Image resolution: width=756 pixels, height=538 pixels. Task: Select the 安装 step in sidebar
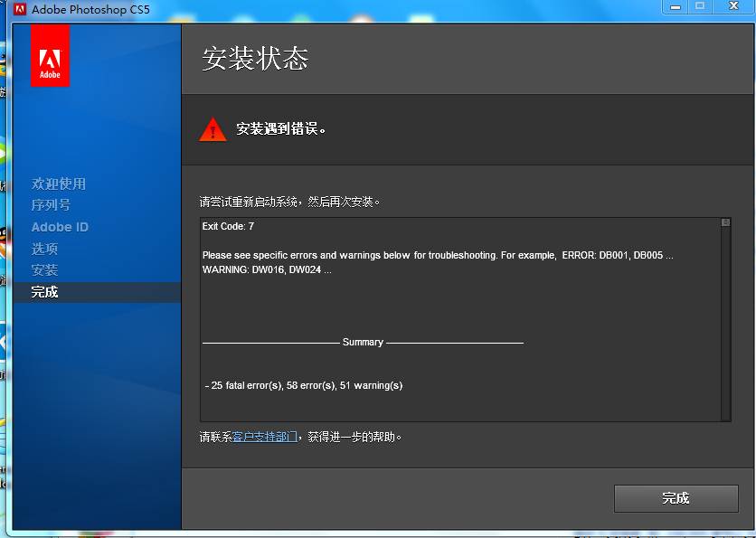tap(44, 270)
